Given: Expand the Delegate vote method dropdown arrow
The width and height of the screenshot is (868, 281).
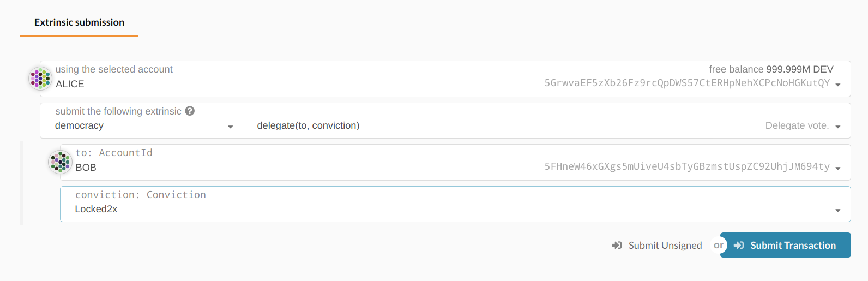Looking at the screenshot, I should 838,127.
